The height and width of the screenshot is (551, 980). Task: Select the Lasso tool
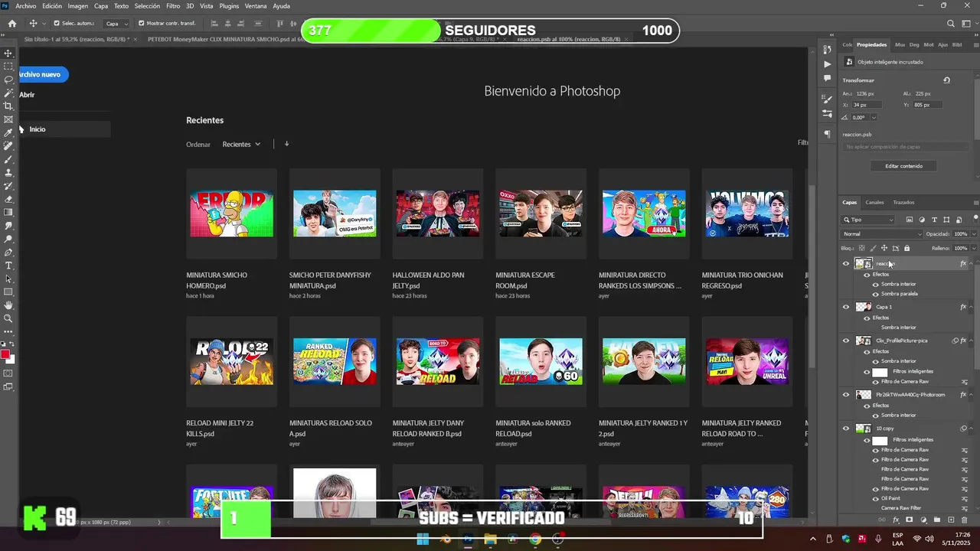[x=8, y=80]
